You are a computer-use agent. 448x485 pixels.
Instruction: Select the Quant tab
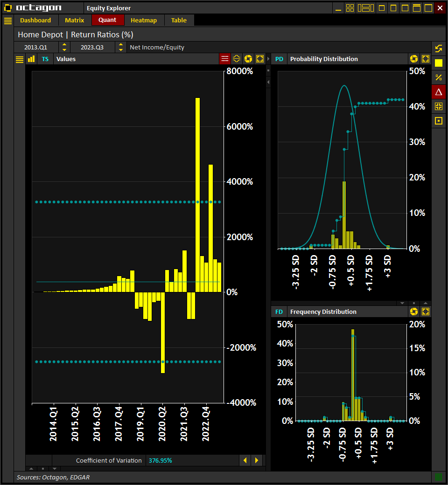click(x=107, y=20)
